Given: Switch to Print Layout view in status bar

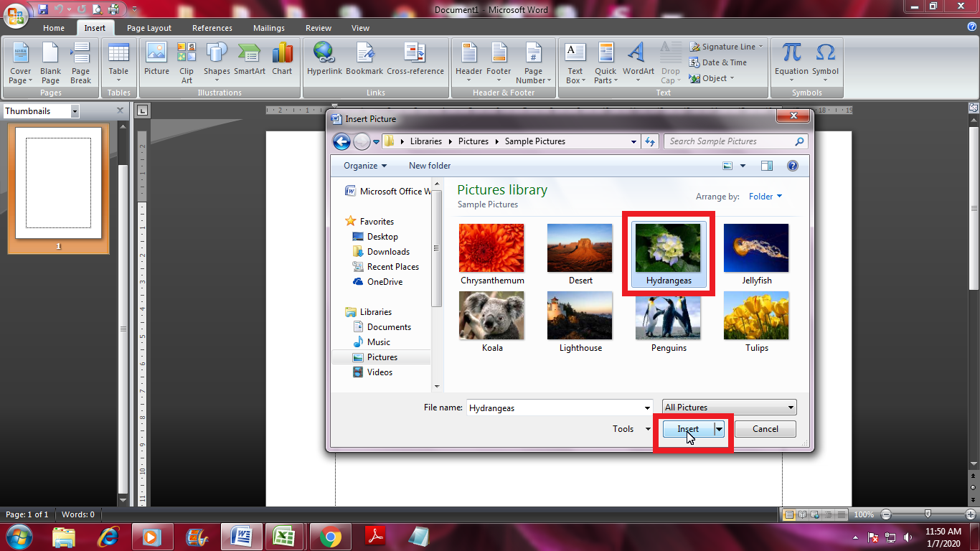Looking at the screenshot, I should pyautogui.click(x=790, y=514).
